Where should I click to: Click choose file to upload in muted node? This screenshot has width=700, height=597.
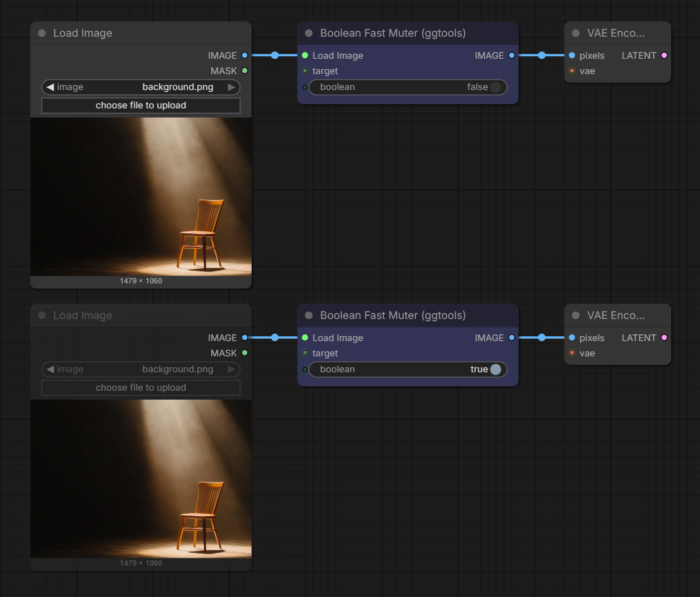[141, 388]
